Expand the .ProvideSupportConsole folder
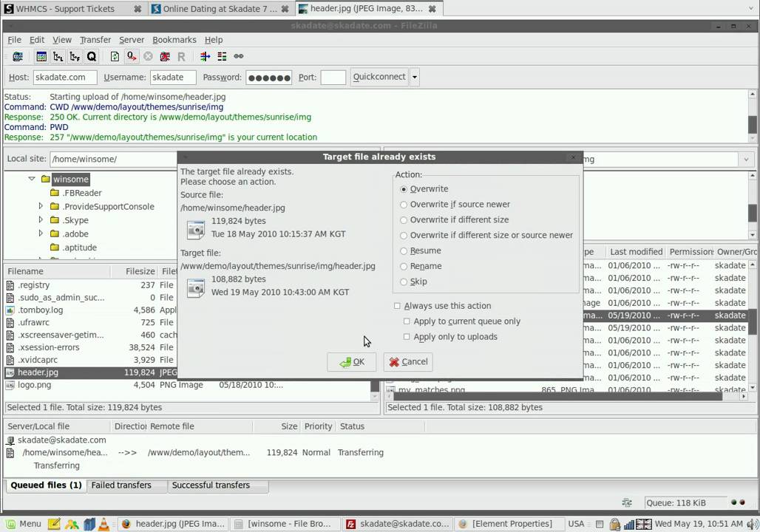760x532 pixels. [x=41, y=206]
